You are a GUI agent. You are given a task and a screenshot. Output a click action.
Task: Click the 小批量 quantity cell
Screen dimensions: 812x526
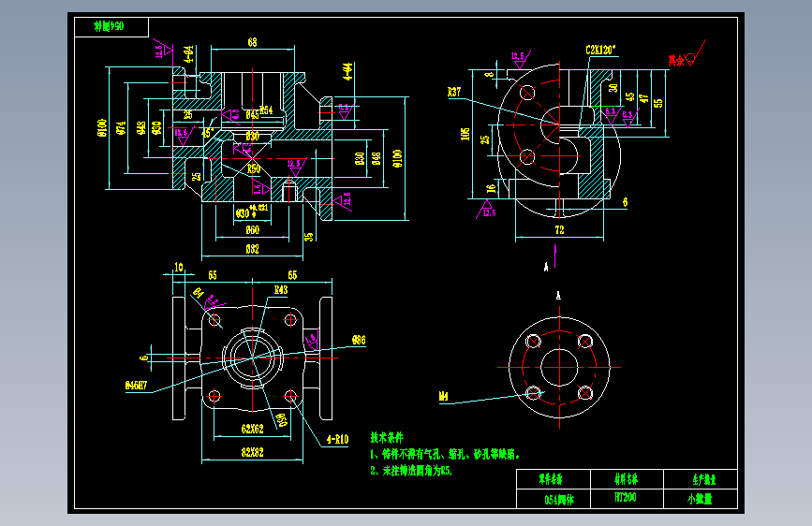[700, 499]
